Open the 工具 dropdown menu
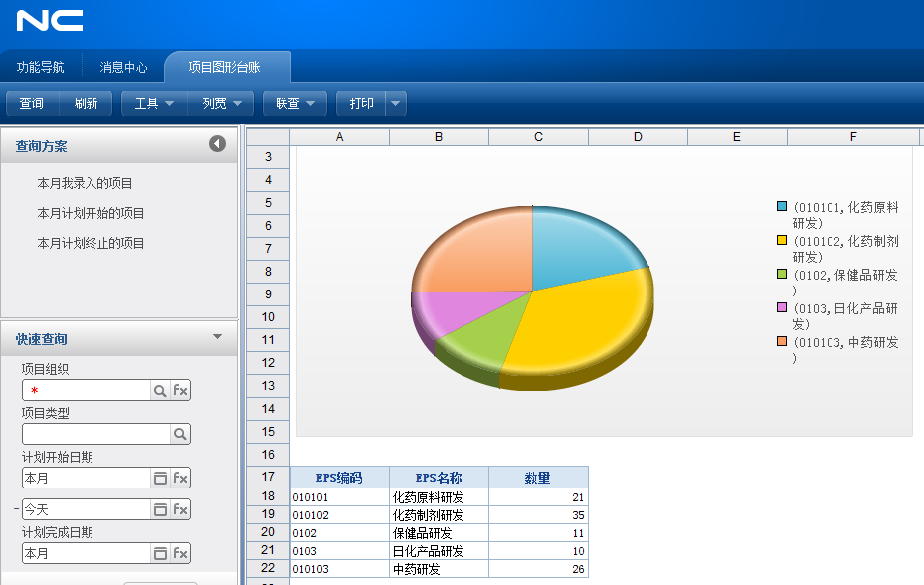Image resolution: width=924 pixels, height=585 pixels. pyautogui.click(x=154, y=103)
